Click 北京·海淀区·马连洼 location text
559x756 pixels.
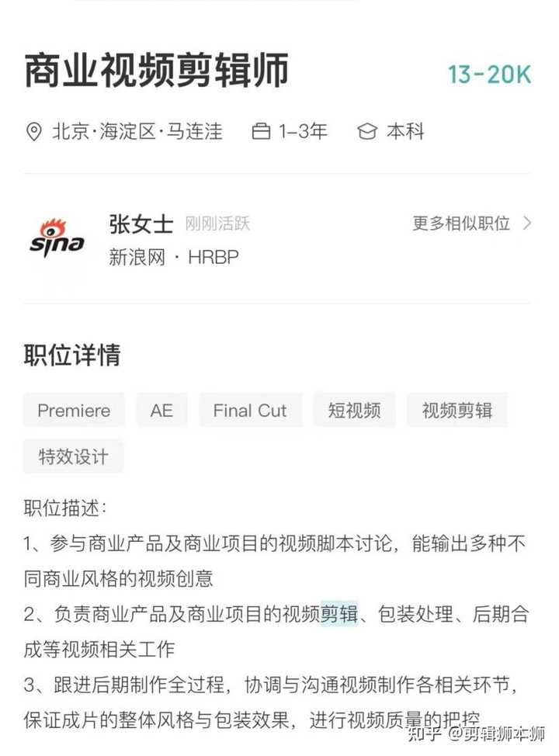[x=137, y=132]
